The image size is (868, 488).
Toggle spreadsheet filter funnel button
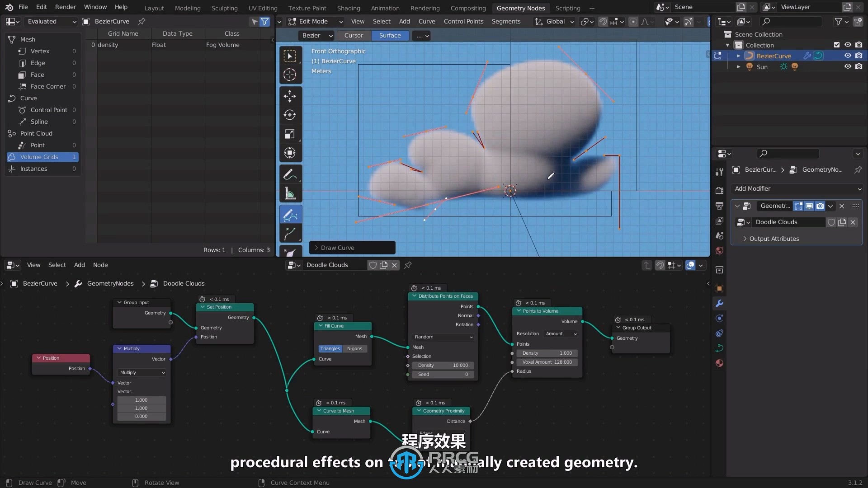coord(264,21)
